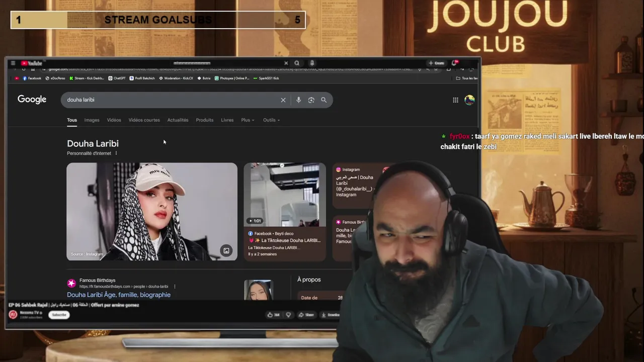Play the 1:01 Facebook video thumbnail
Screen dimensions: 644x362
coord(285,195)
